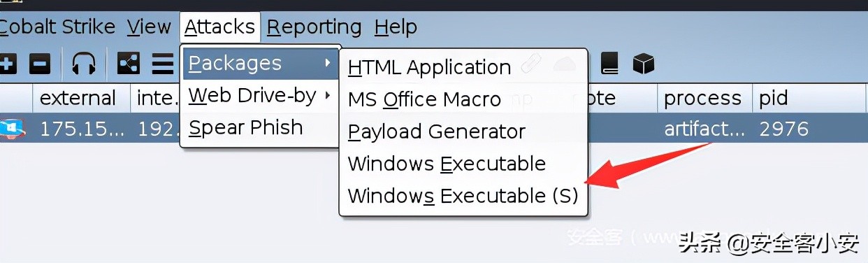Click the black cube icon

(x=643, y=64)
